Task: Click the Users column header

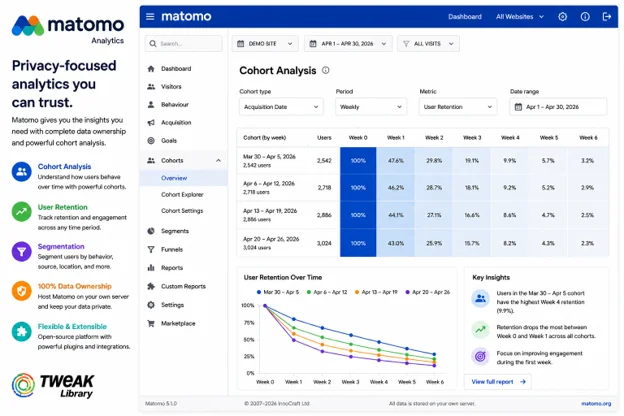Action: (324, 138)
